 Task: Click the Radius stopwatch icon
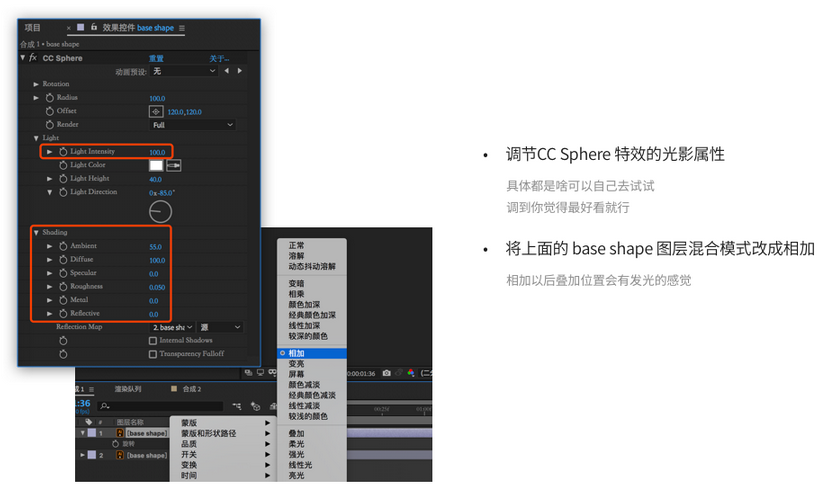point(49,98)
